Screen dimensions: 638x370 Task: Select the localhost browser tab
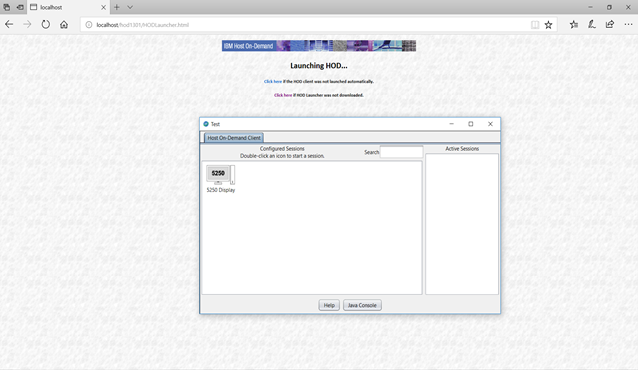pyautogui.click(x=68, y=7)
